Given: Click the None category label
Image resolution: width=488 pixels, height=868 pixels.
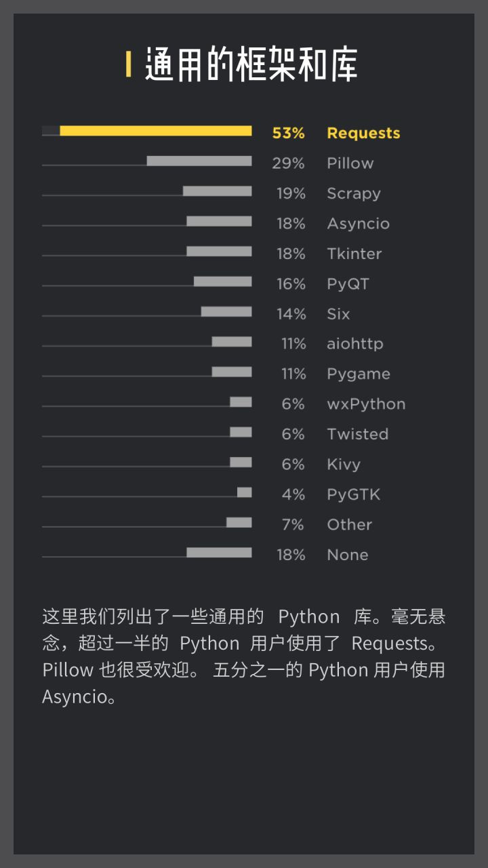Looking at the screenshot, I should (x=347, y=555).
